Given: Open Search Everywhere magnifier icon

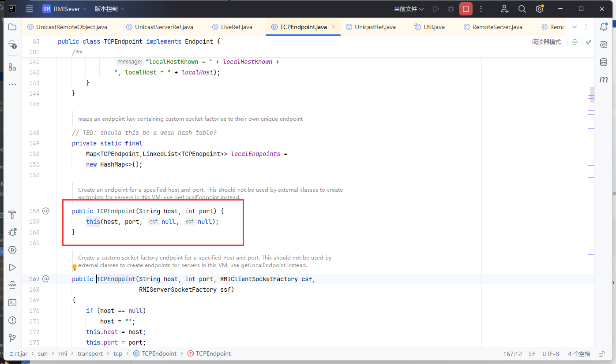Looking at the screenshot, I should point(522,9).
